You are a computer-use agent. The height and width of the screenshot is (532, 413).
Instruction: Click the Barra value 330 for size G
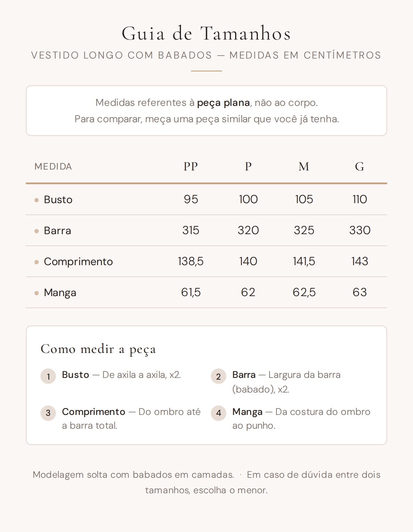click(x=360, y=230)
